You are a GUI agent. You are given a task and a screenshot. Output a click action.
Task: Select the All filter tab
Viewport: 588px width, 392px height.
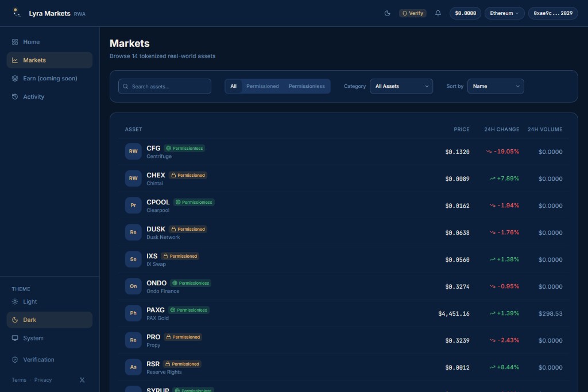(233, 86)
